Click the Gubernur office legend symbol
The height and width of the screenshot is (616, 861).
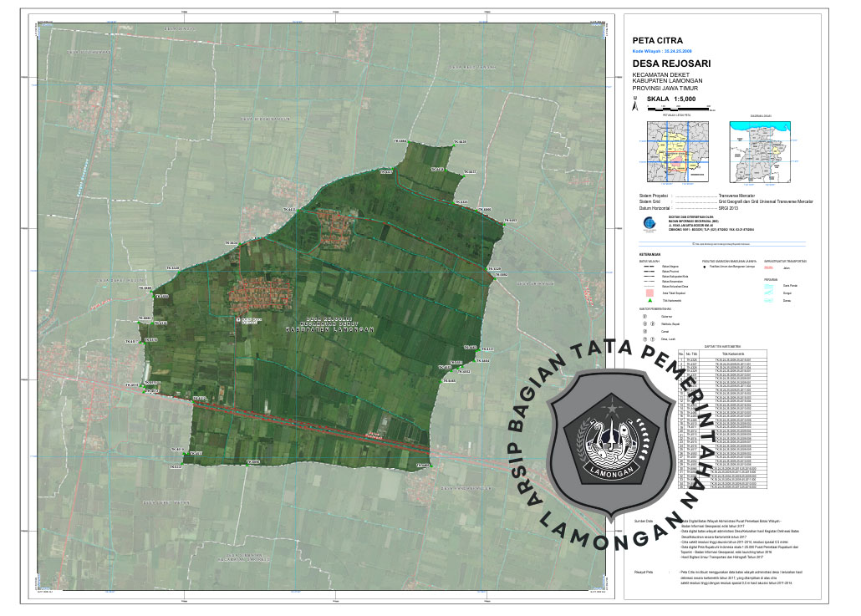pos(644,317)
